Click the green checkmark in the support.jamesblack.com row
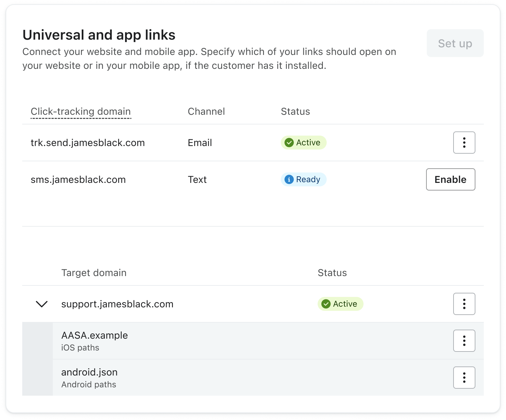506x420 pixels. click(x=326, y=304)
